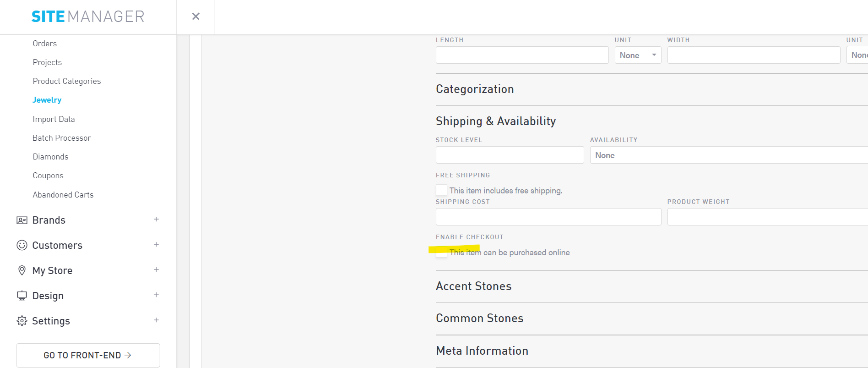Expand the Customers menu plus icon

click(x=156, y=245)
